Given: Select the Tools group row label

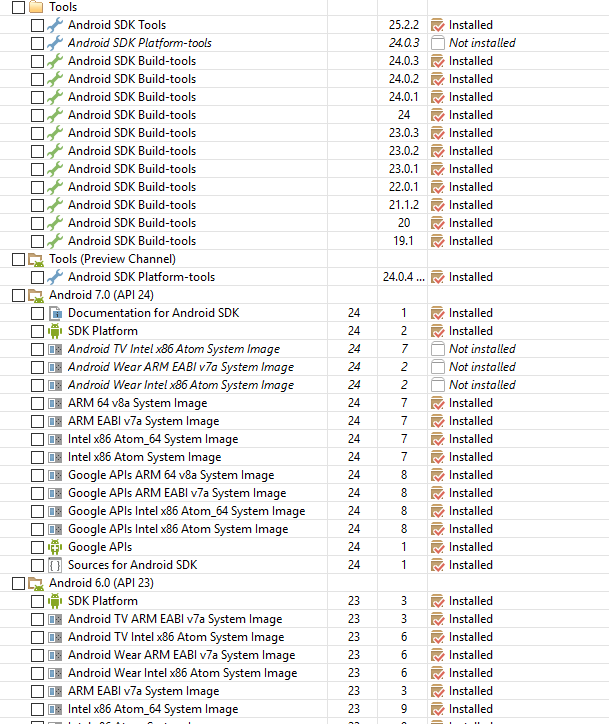Looking at the screenshot, I should click(x=63, y=7).
